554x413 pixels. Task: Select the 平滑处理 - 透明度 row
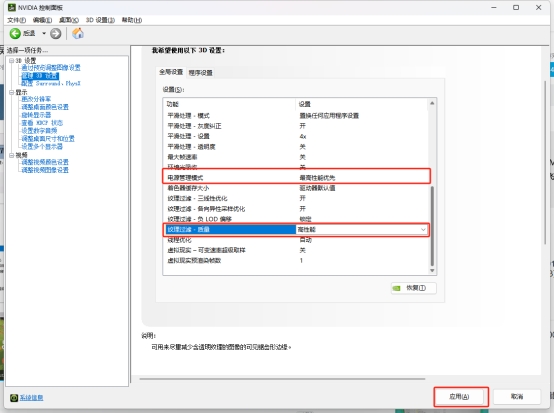point(296,147)
